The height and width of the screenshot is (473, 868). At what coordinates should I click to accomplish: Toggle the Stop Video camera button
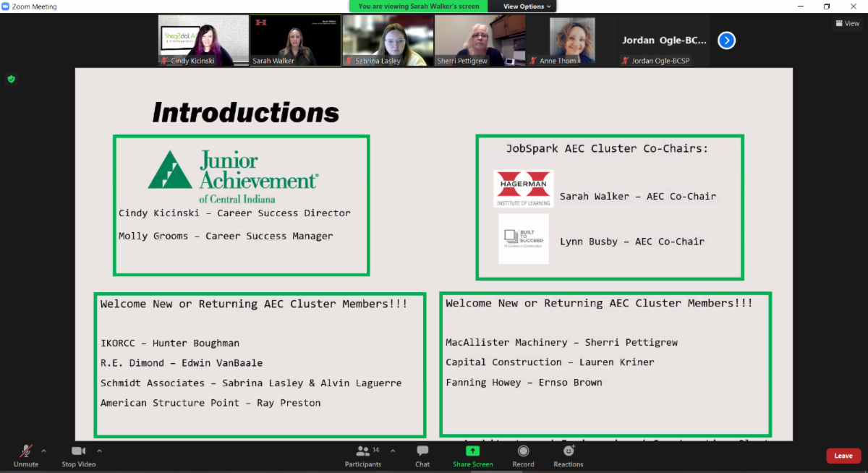(x=78, y=451)
